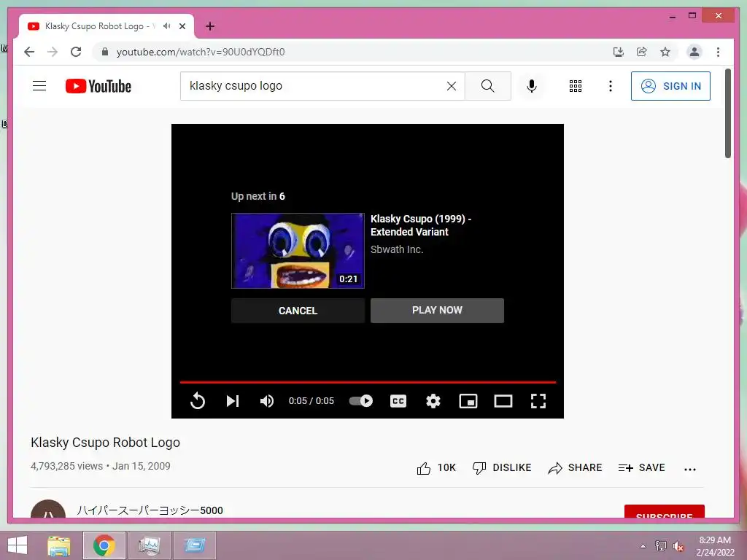The width and height of the screenshot is (747, 560).
Task: Switch to theater mode
Action: click(x=503, y=401)
